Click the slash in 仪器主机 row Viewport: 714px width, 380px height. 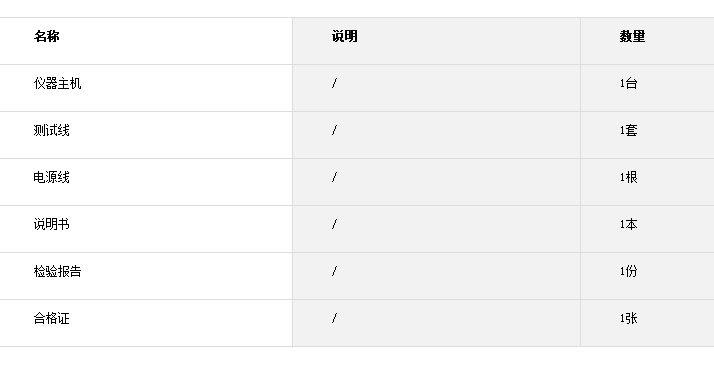pyautogui.click(x=335, y=83)
